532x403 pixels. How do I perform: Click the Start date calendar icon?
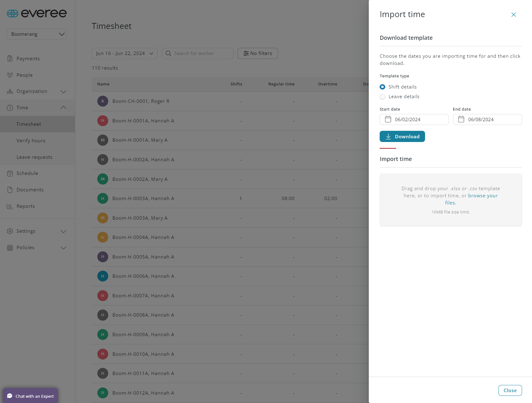tap(388, 119)
